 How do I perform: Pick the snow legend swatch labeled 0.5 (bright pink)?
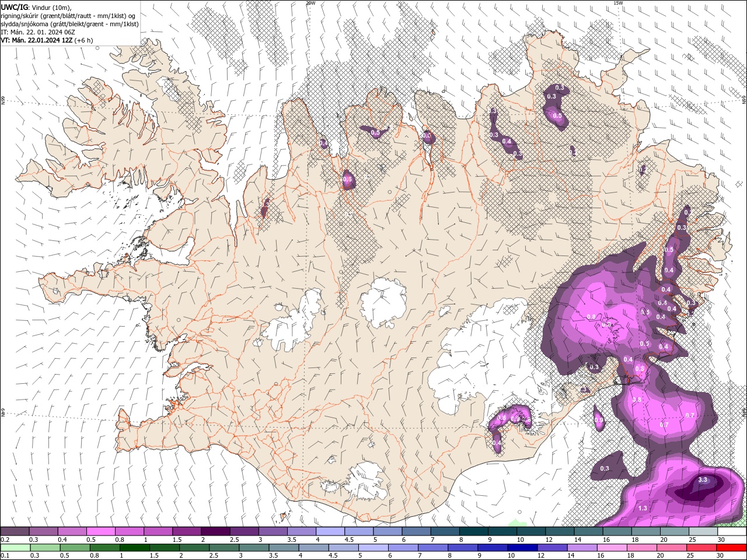pyautogui.click(x=100, y=531)
